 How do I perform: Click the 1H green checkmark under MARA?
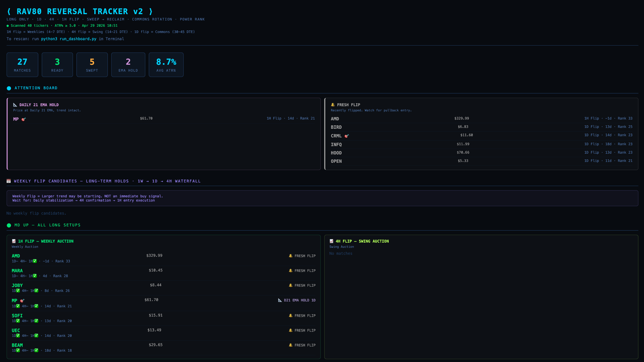point(35,276)
